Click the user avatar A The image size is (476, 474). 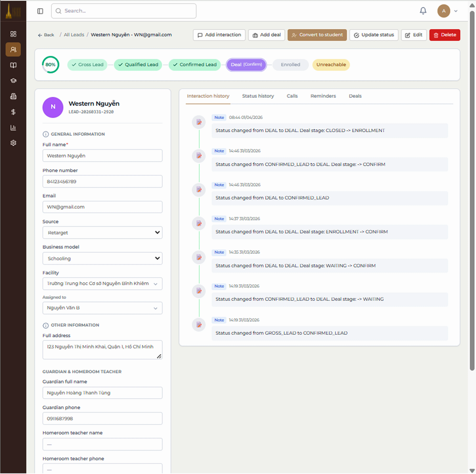click(x=444, y=11)
